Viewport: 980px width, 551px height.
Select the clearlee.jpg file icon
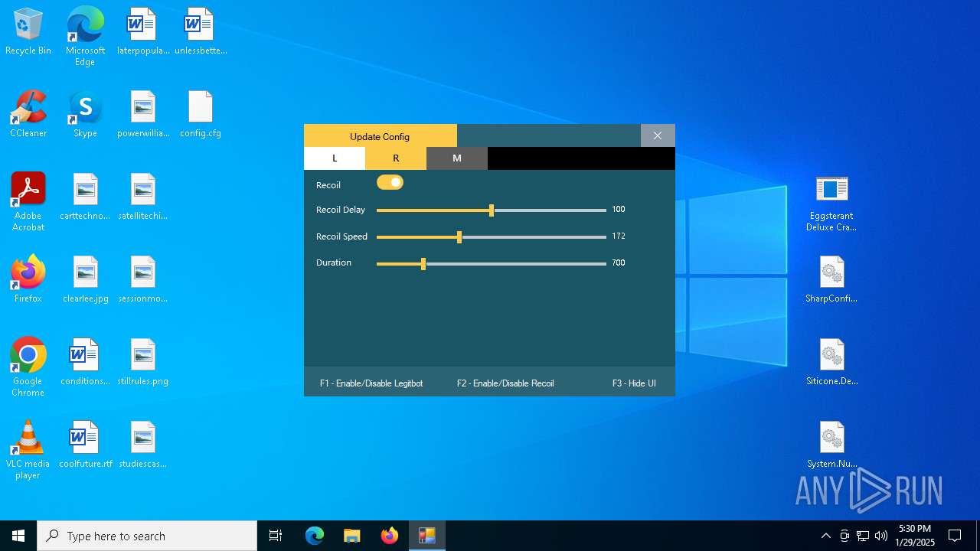pyautogui.click(x=85, y=280)
